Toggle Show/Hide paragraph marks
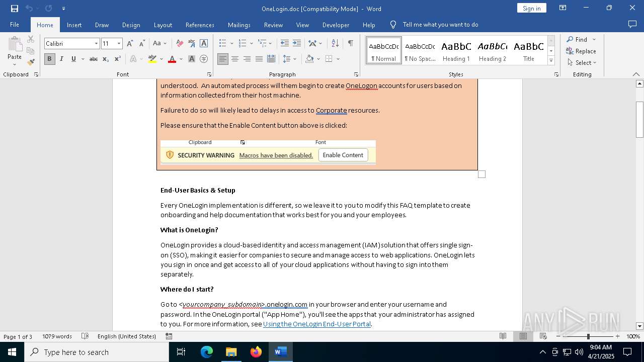The height and width of the screenshot is (362, 644). (x=350, y=44)
